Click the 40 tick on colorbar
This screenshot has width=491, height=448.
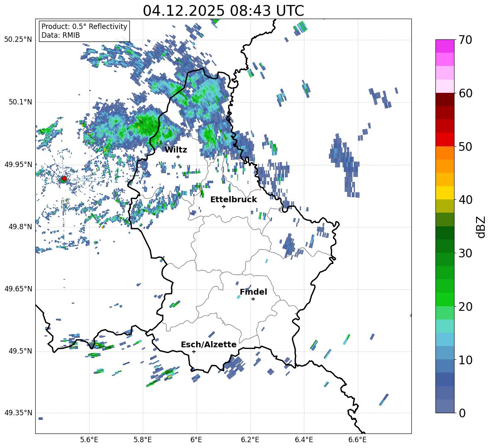(465, 200)
